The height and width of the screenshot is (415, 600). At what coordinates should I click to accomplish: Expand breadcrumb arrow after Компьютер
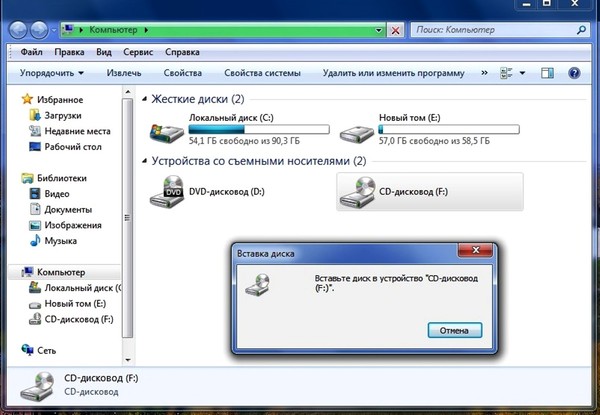click(146, 30)
